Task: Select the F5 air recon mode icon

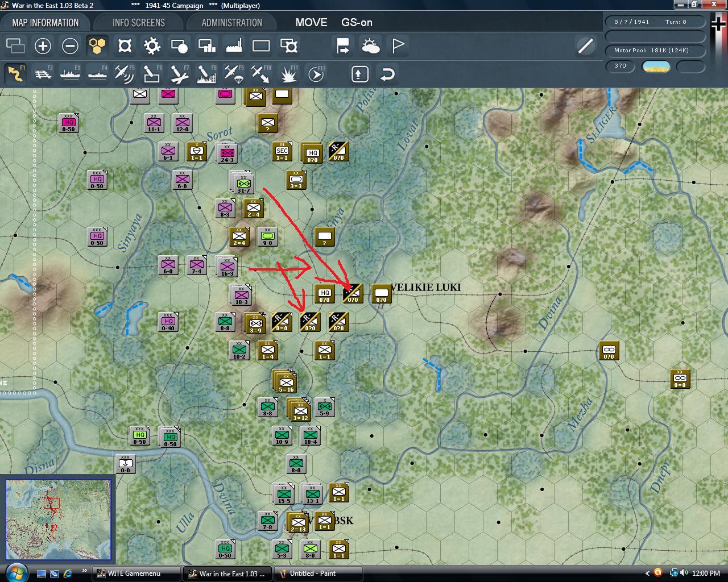Action: point(125,74)
